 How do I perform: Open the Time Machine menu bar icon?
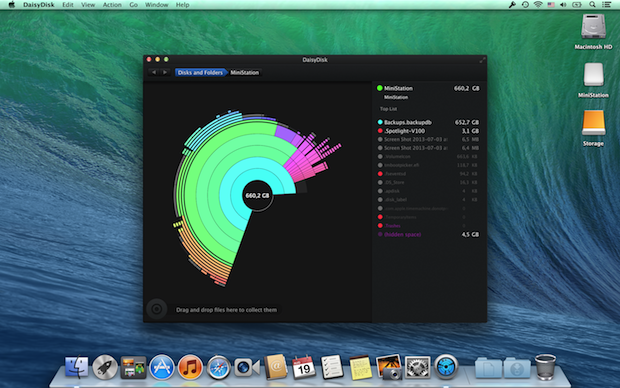coord(525,5)
